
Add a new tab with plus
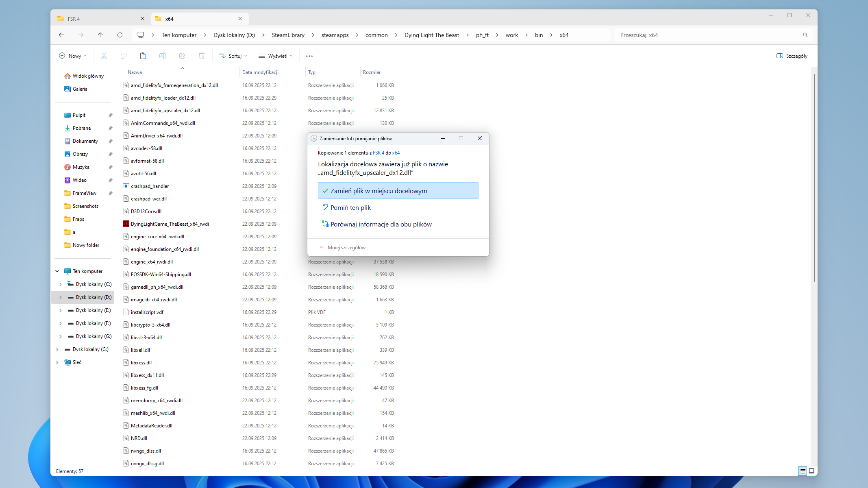258,19
